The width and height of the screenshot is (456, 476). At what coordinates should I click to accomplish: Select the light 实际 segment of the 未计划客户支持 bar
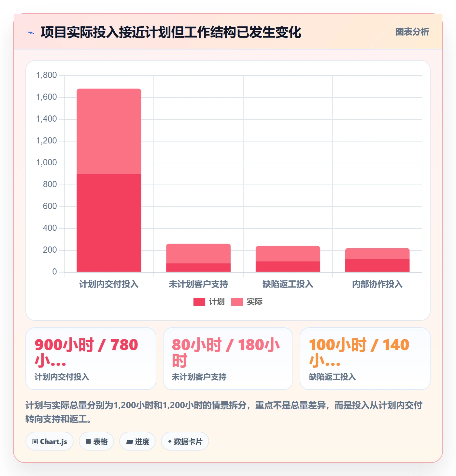pyautogui.click(x=198, y=254)
